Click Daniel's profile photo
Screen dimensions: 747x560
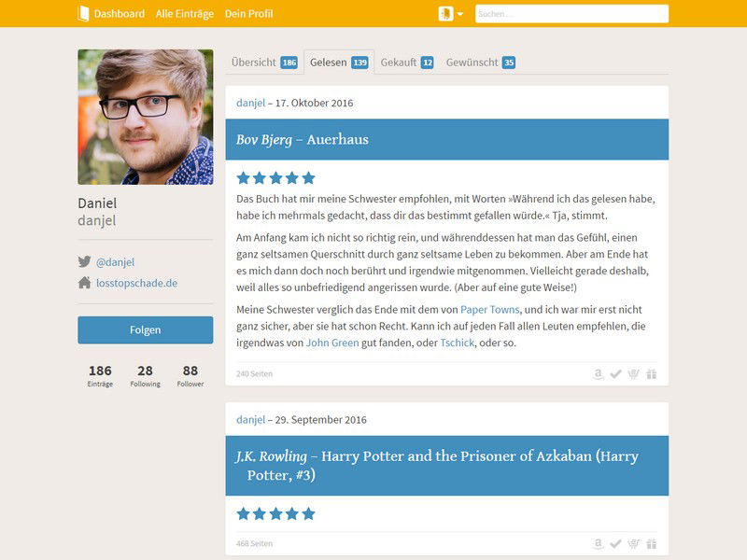146,117
